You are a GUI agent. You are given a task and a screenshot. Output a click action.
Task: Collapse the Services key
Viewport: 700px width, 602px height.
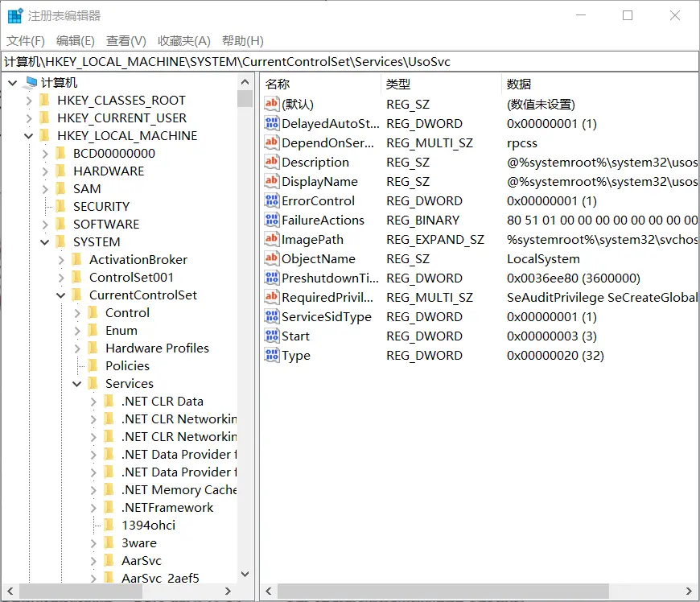76,384
